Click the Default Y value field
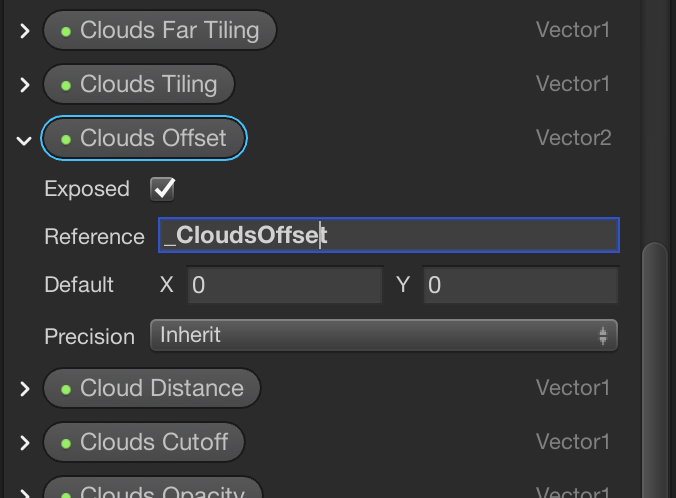Viewport: 676px width, 498px height. 520,285
